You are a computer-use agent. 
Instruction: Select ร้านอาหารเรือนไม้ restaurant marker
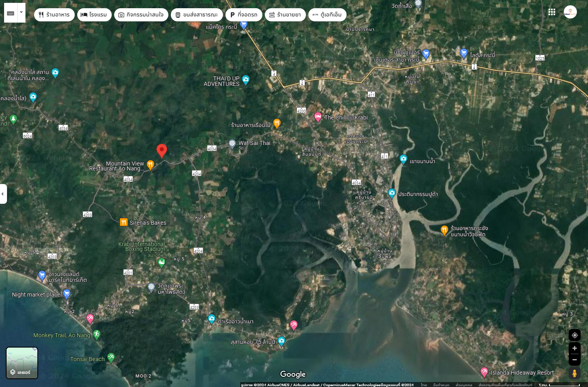(277, 124)
